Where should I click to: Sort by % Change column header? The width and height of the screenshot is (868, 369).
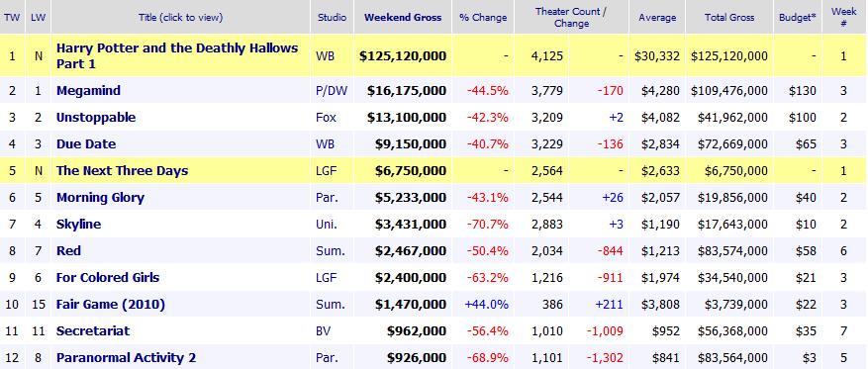(483, 17)
